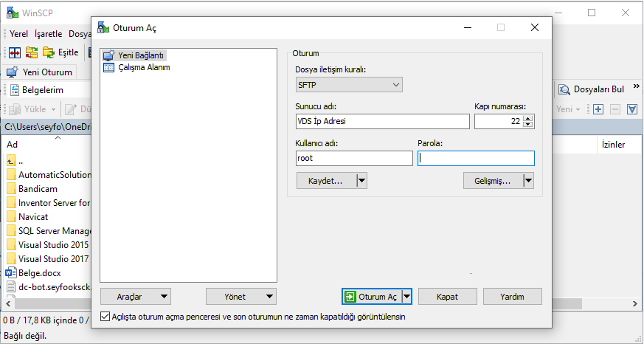This screenshot has height=344, width=644.
Task: Open the Kaydet button dropdown arrow
Action: tap(361, 181)
